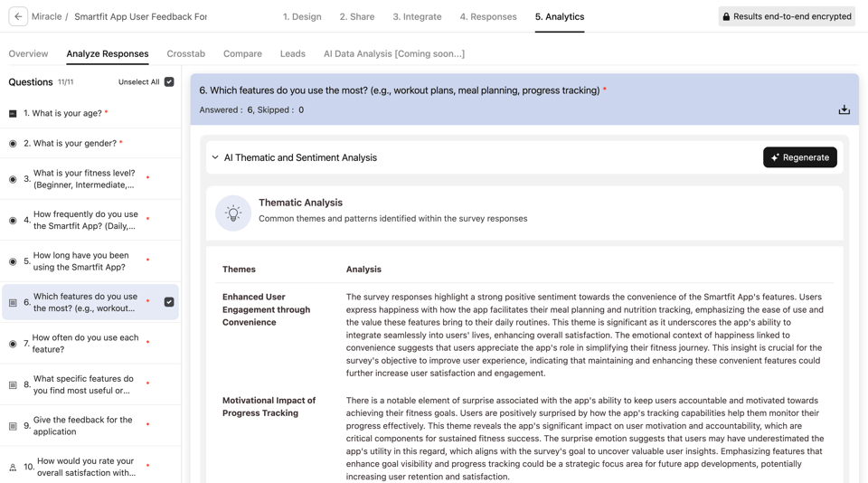Click the lock icon for encrypted results
The image size is (868, 483).
[726, 16]
